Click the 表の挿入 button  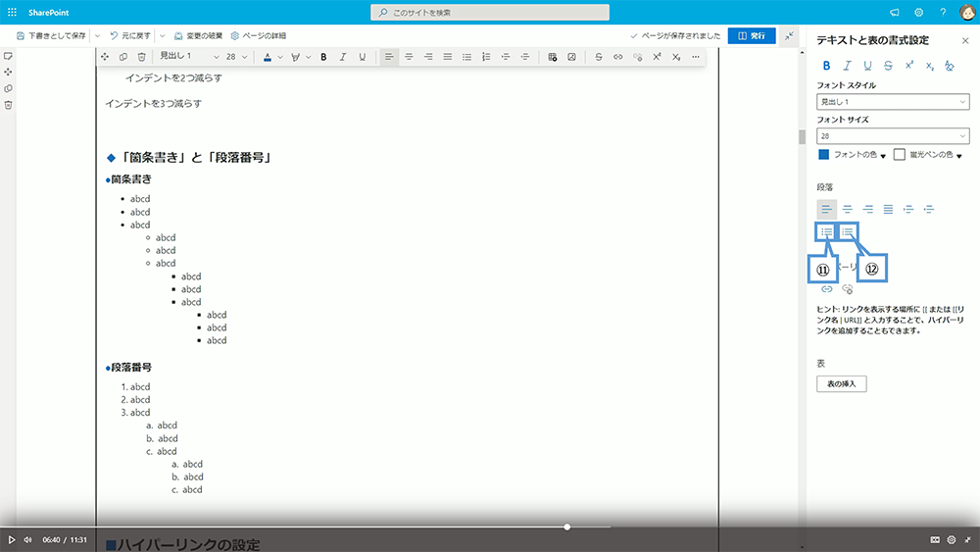(x=841, y=383)
